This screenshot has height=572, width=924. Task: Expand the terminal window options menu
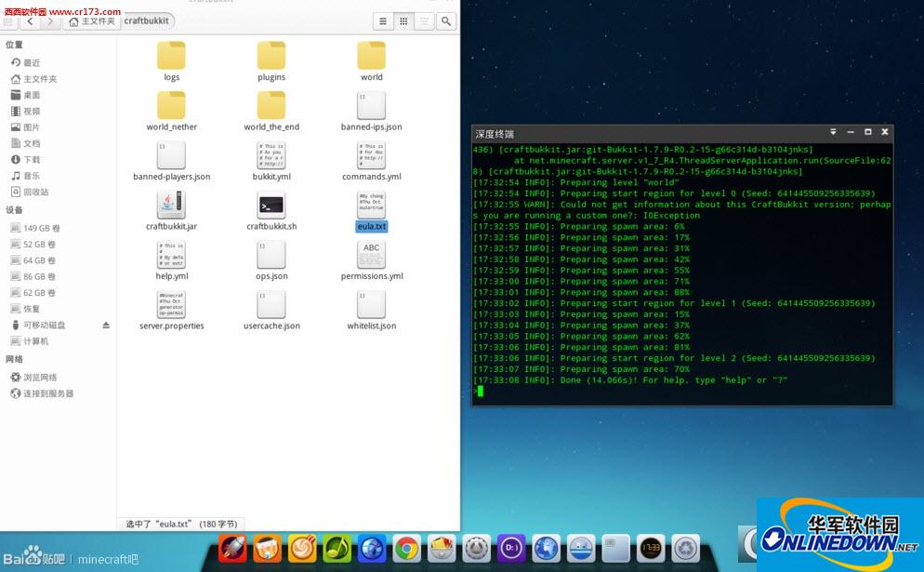pyautogui.click(x=832, y=132)
